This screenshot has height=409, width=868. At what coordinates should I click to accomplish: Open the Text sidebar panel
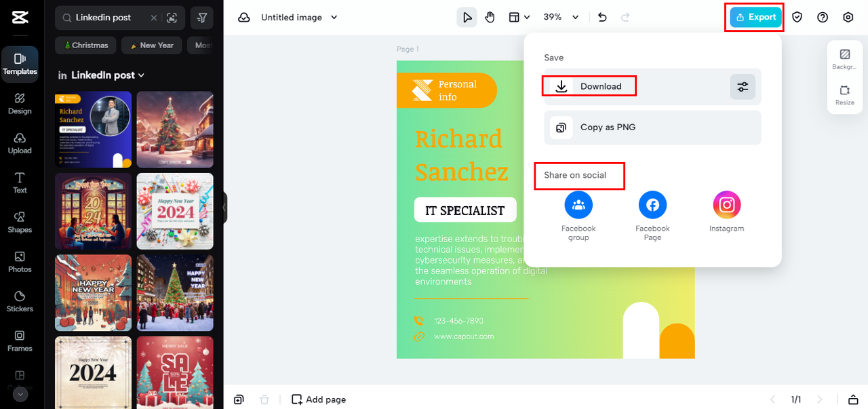point(20,182)
